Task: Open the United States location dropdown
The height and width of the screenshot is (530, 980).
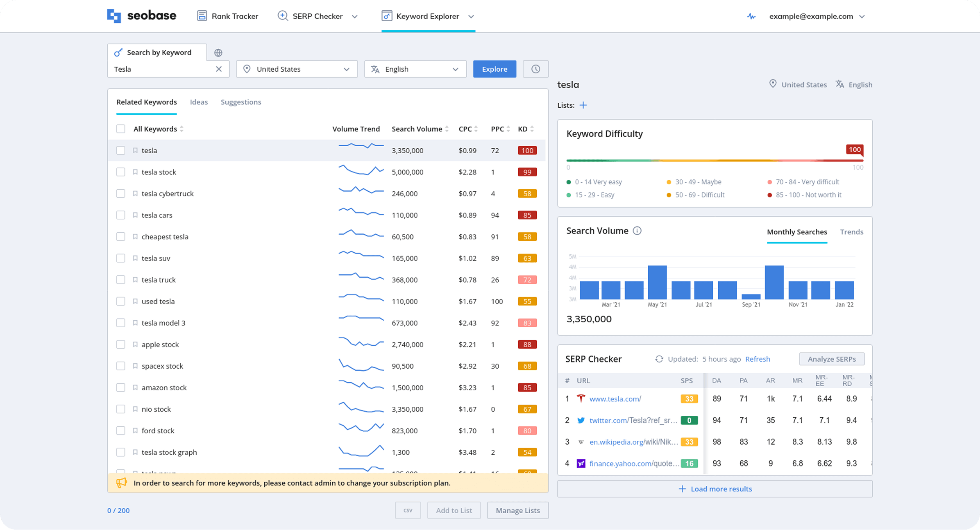Action: tap(297, 69)
